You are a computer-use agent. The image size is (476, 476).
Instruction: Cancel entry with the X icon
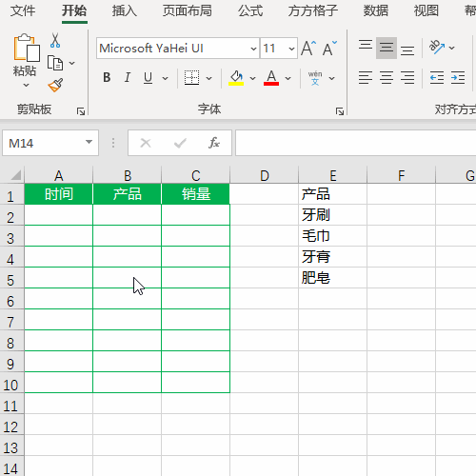point(146,143)
